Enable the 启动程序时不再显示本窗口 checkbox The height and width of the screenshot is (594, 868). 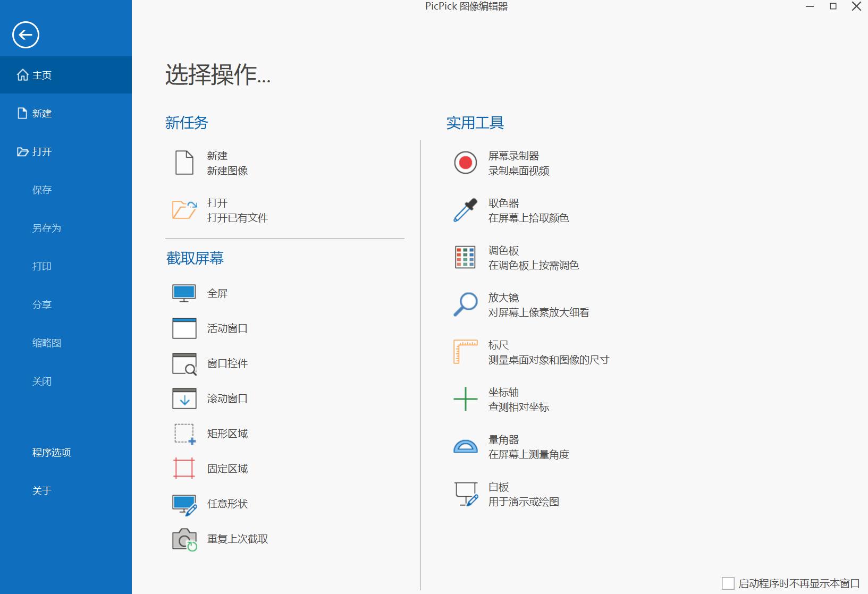click(x=728, y=583)
